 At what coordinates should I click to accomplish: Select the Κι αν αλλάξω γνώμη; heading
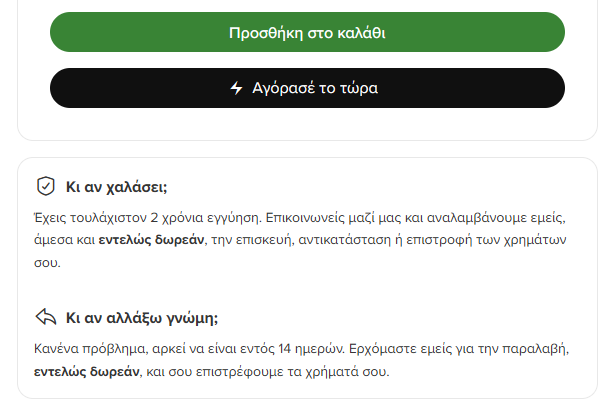click(142, 318)
